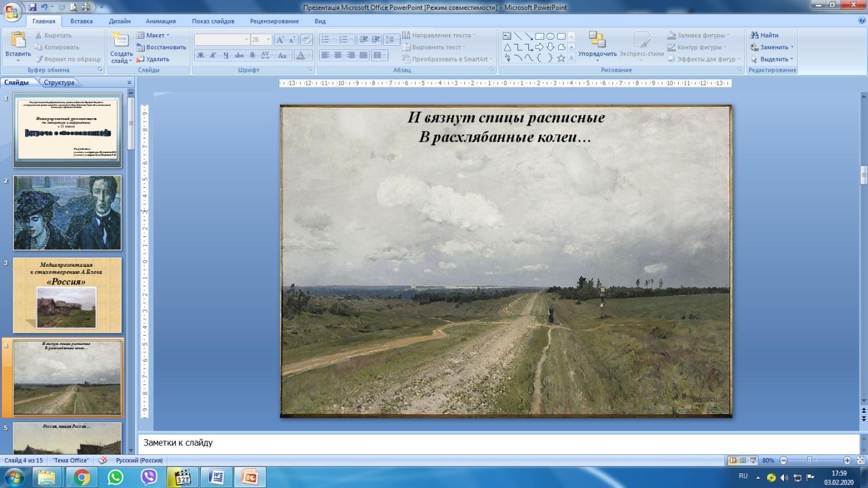The width and height of the screenshot is (868, 488).
Task: Open the font name dropdown
Action: tap(247, 40)
